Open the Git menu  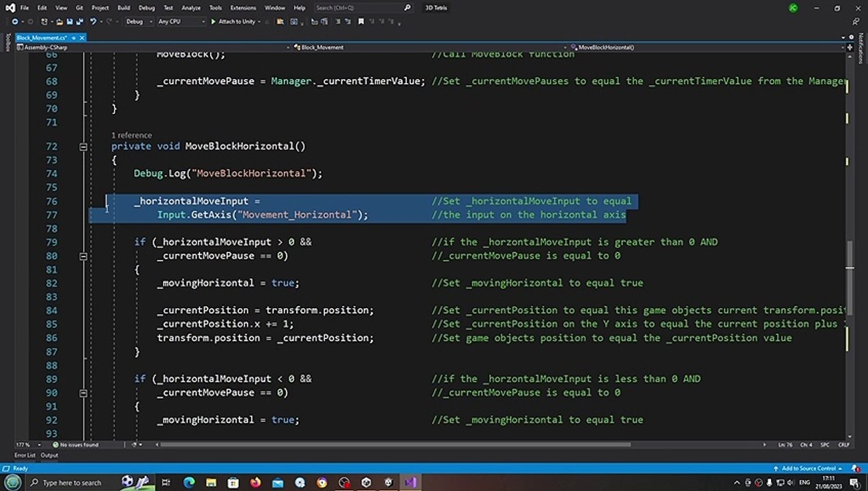coord(79,8)
